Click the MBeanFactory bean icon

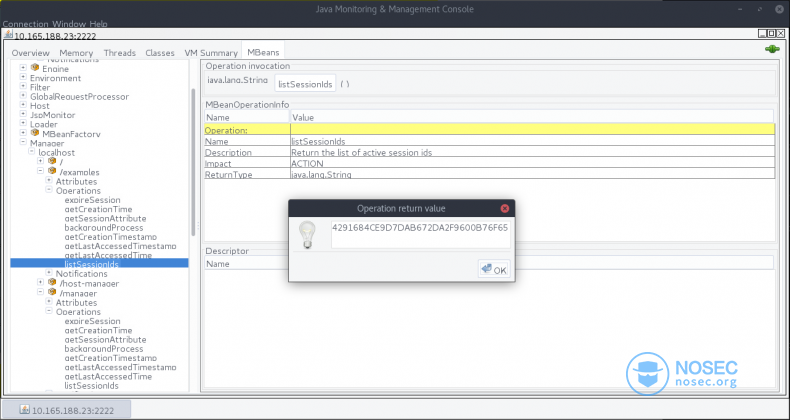click(35, 132)
